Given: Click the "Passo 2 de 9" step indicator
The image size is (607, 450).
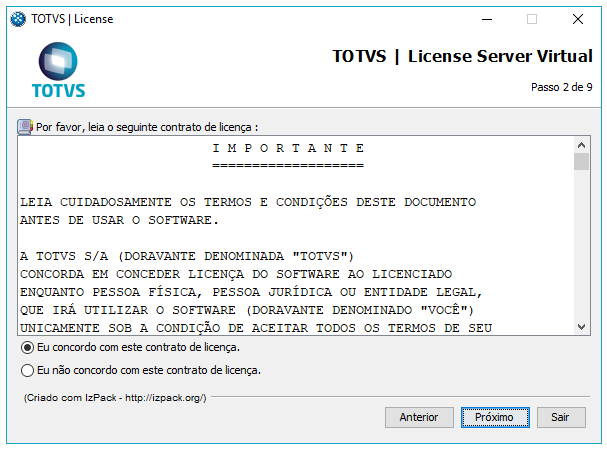Looking at the screenshot, I should point(561,87).
